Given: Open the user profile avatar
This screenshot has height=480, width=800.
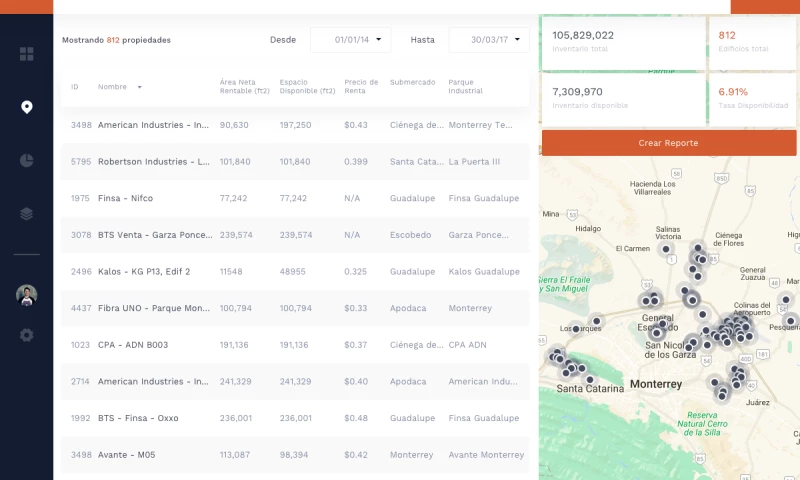Looking at the screenshot, I should coord(26,295).
